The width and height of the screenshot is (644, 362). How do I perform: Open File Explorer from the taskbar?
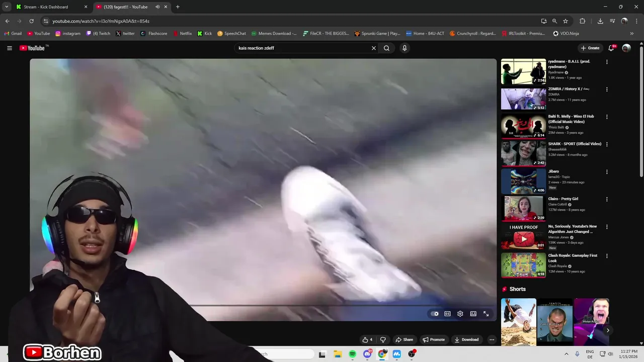point(338,354)
